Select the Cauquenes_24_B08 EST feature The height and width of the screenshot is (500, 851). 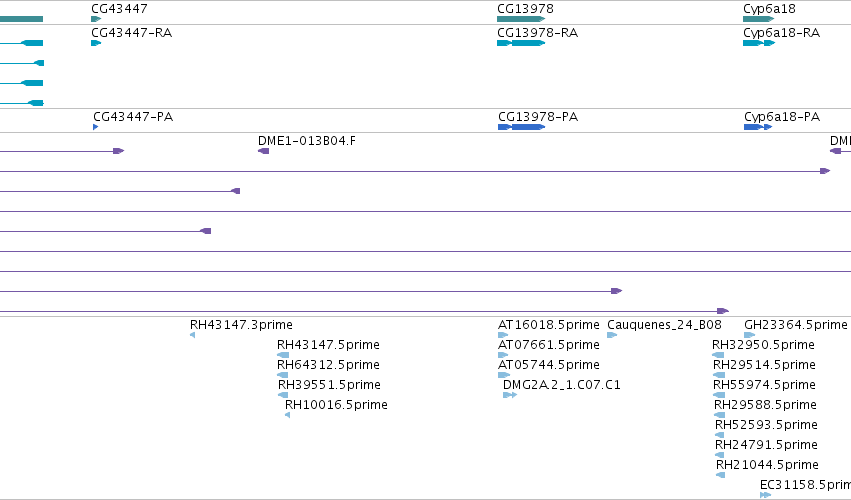612,335
